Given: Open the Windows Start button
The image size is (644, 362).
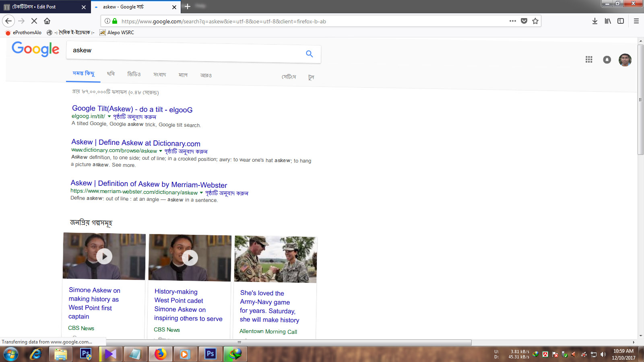Looking at the screenshot, I should [x=10, y=354].
